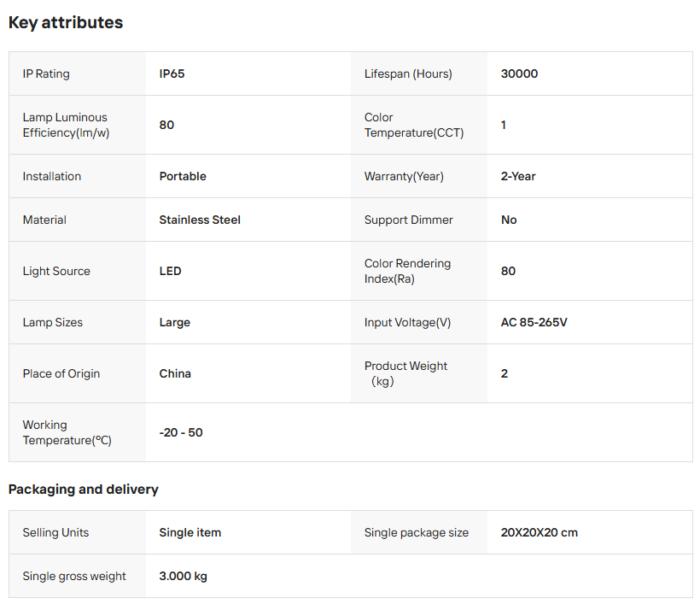Click the -20 - 50 working temperature value
Image resolution: width=700 pixels, height=610 pixels.
[x=181, y=432]
